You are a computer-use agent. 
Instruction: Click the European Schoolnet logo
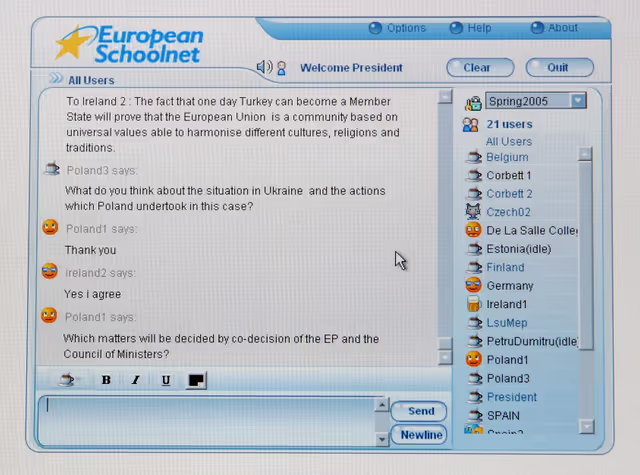[x=129, y=45]
